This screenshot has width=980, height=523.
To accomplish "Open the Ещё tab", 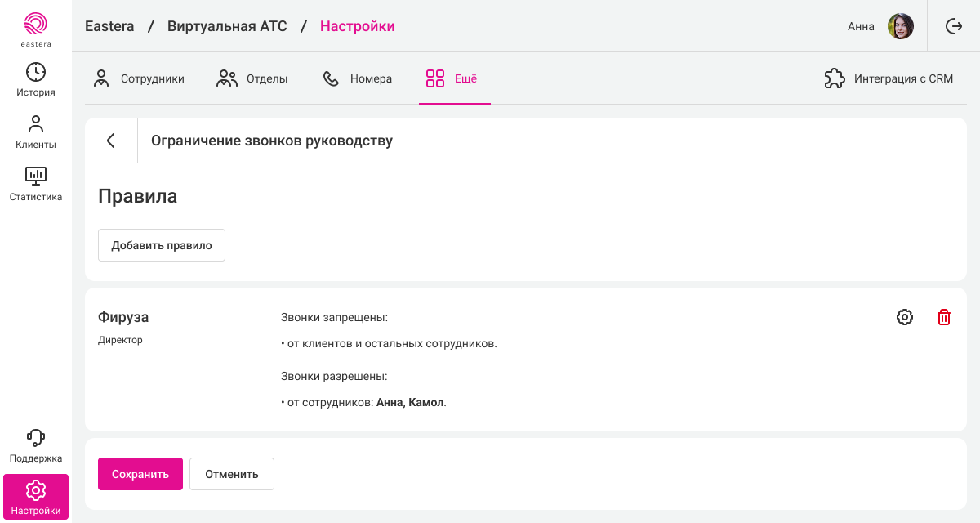I will coord(452,79).
